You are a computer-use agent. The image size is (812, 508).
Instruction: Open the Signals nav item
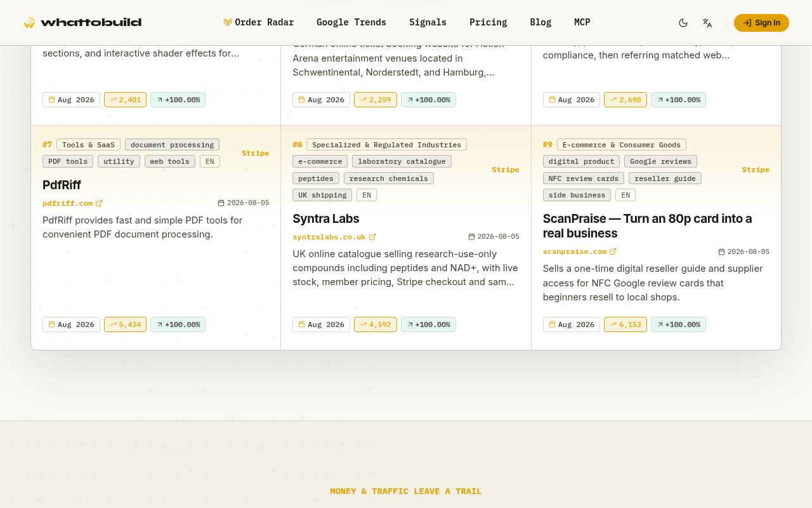pyautogui.click(x=428, y=22)
